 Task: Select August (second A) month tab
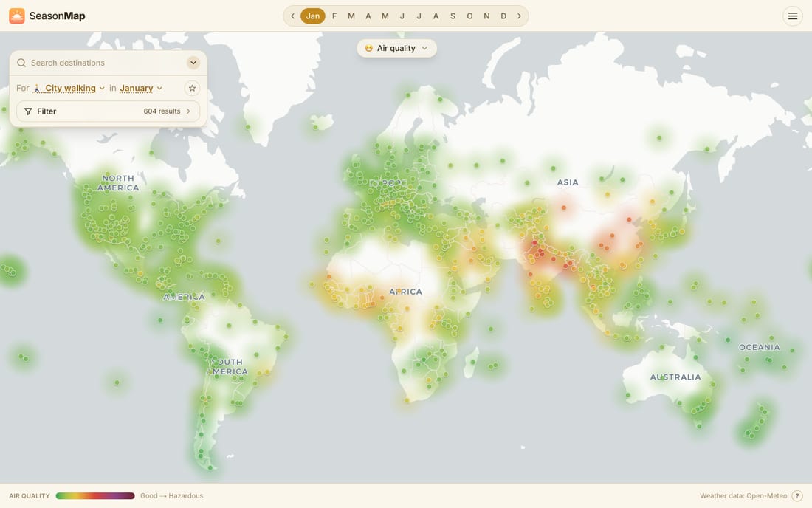click(x=436, y=16)
